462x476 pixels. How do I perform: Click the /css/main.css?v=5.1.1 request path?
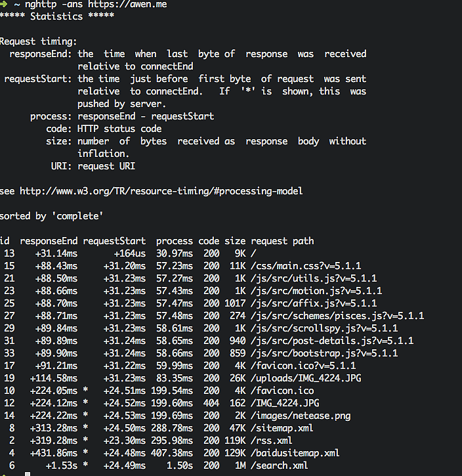click(x=306, y=266)
